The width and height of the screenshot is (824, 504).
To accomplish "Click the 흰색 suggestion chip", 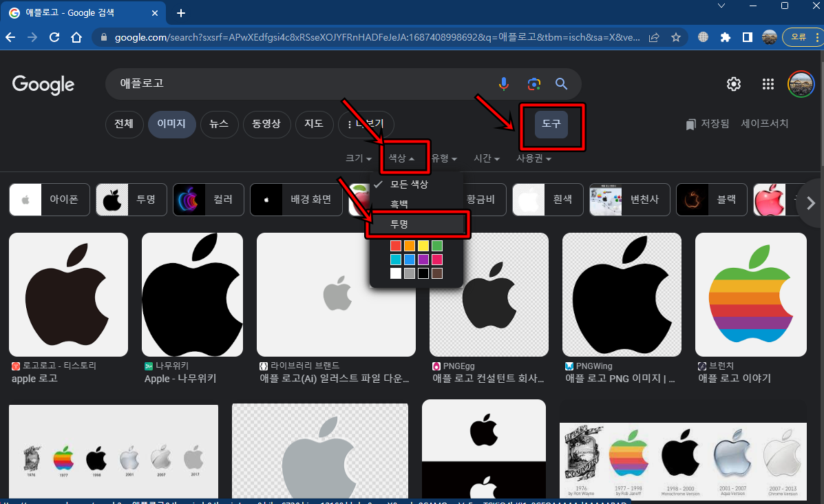I will point(547,200).
